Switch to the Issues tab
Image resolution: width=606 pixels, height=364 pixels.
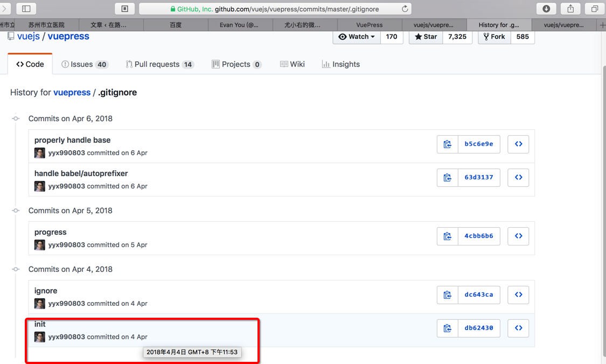pos(85,64)
